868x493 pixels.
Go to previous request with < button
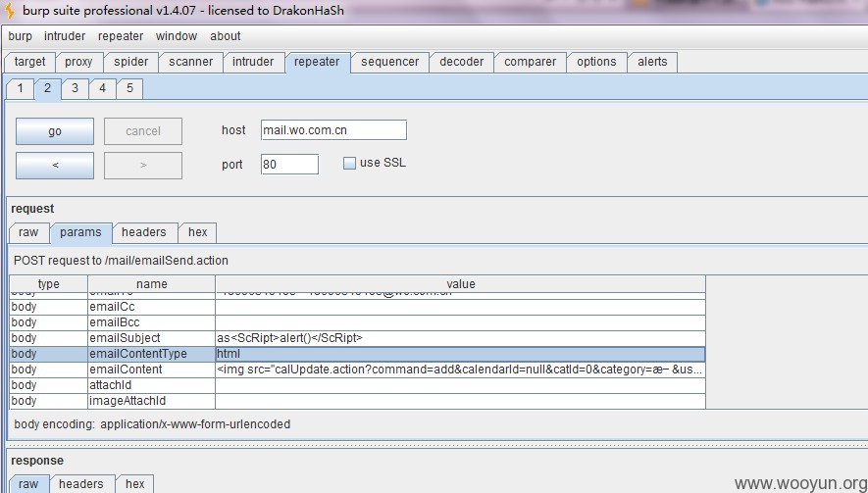coord(55,166)
